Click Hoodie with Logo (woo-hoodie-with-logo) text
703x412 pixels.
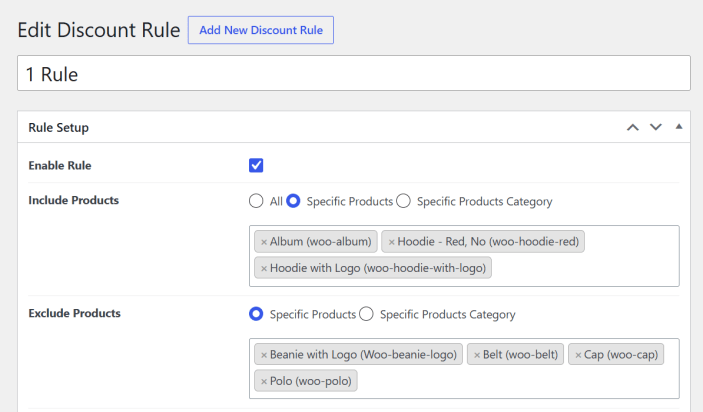tap(378, 268)
